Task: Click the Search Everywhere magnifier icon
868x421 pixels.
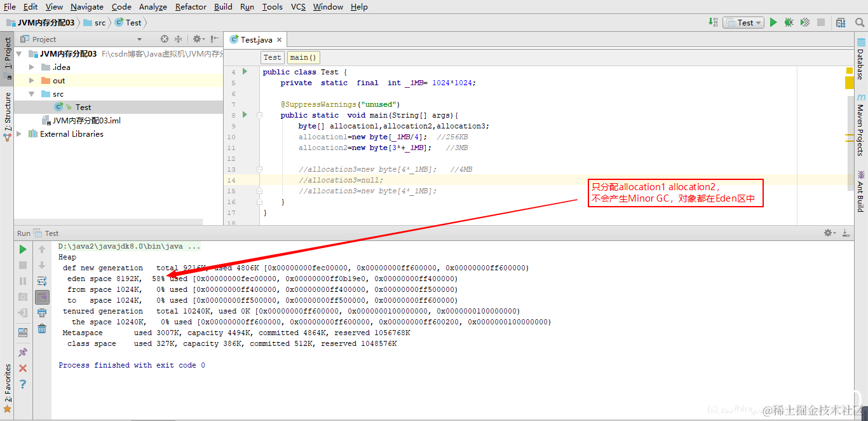Action: pyautogui.click(x=858, y=22)
